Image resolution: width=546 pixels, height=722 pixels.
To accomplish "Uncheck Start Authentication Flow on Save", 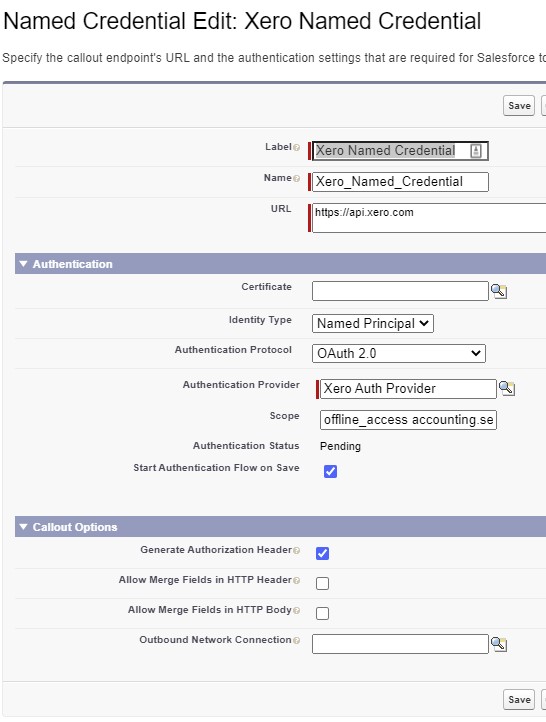I will pyautogui.click(x=330, y=471).
